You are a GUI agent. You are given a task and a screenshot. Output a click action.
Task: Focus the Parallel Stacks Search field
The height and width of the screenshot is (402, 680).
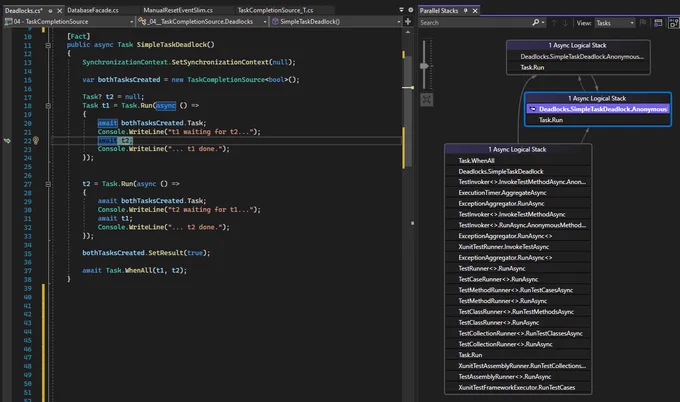tap(475, 23)
